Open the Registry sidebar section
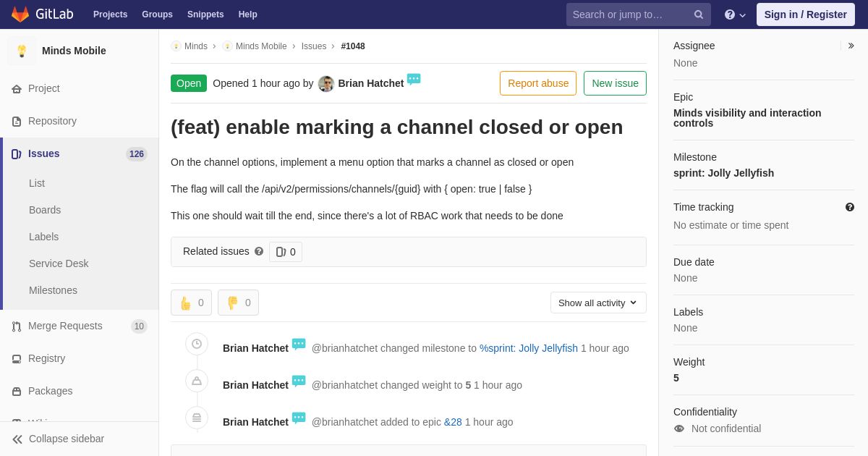This screenshot has width=868, height=456. point(46,358)
